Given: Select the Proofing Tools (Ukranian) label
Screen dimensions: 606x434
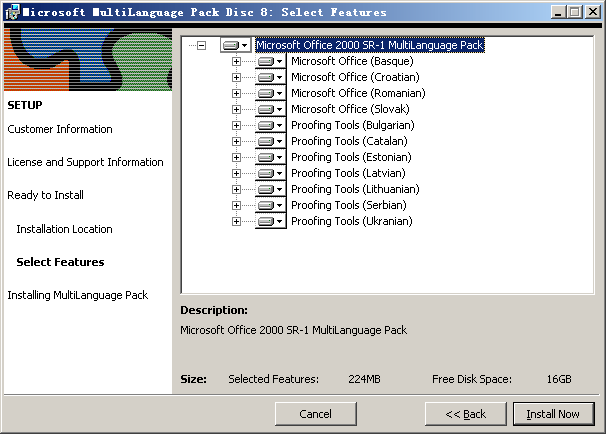Looking at the screenshot, I should tap(351, 222).
